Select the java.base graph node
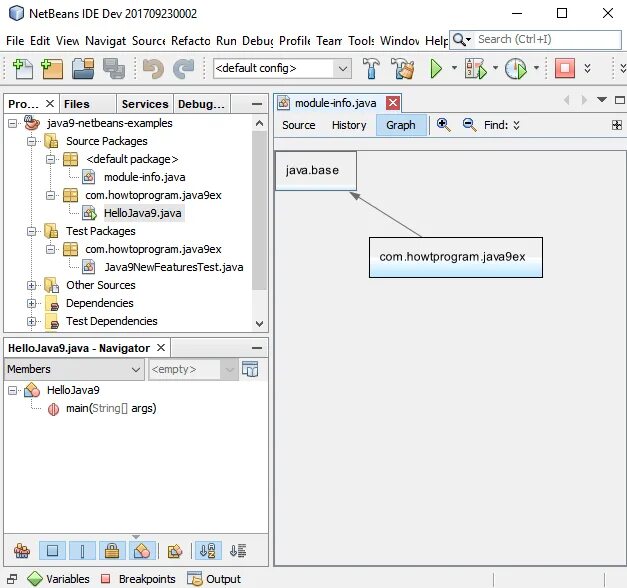 (315, 170)
